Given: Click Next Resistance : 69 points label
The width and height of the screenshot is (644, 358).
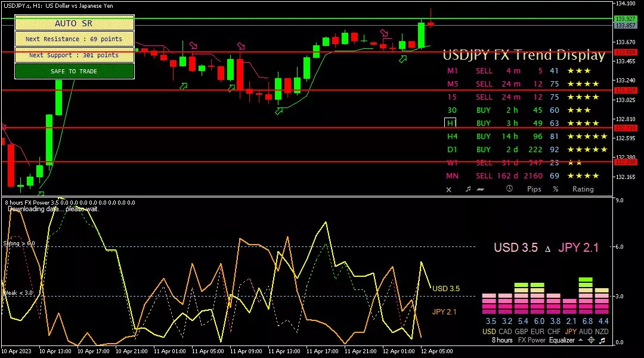Looking at the screenshot, I should tap(75, 39).
